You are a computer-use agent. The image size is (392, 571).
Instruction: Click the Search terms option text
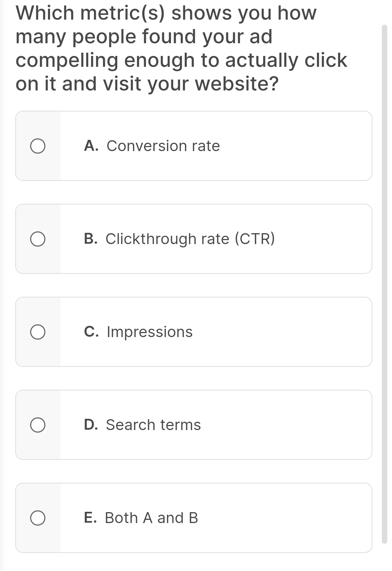click(153, 424)
